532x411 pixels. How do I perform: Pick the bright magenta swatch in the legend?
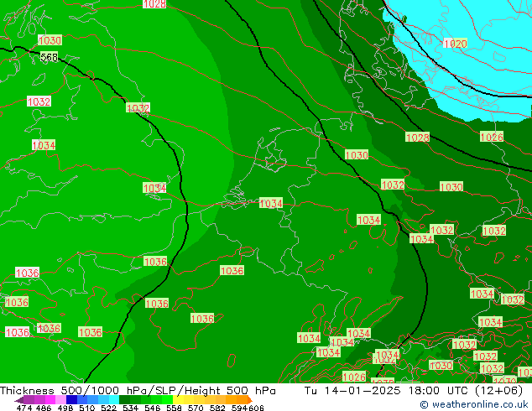click(x=50, y=400)
